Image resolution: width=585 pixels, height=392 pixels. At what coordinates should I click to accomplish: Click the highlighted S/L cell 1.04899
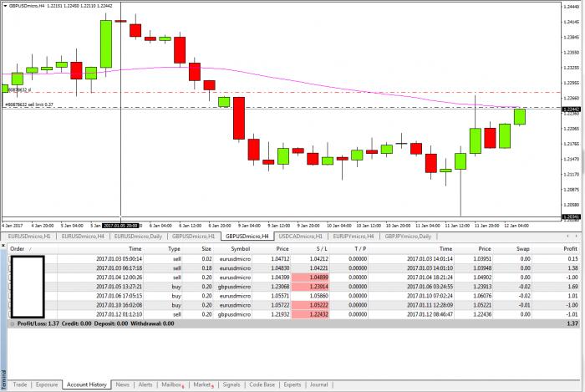pyautogui.click(x=310, y=277)
